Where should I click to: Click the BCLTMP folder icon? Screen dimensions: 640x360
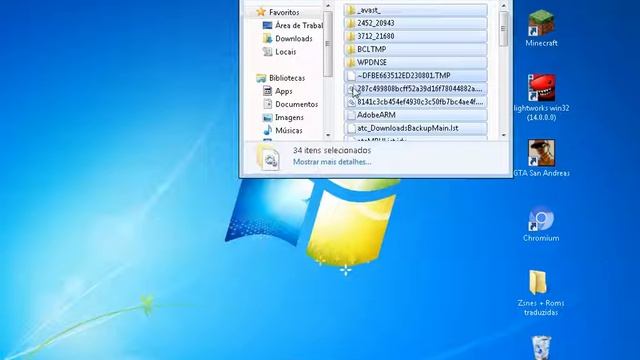click(x=351, y=49)
